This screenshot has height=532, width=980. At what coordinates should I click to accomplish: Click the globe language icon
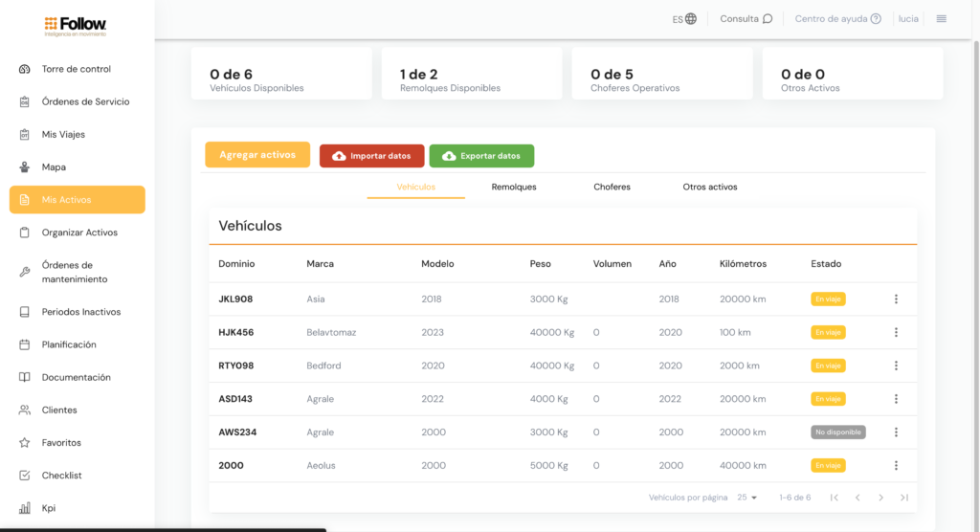click(691, 18)
